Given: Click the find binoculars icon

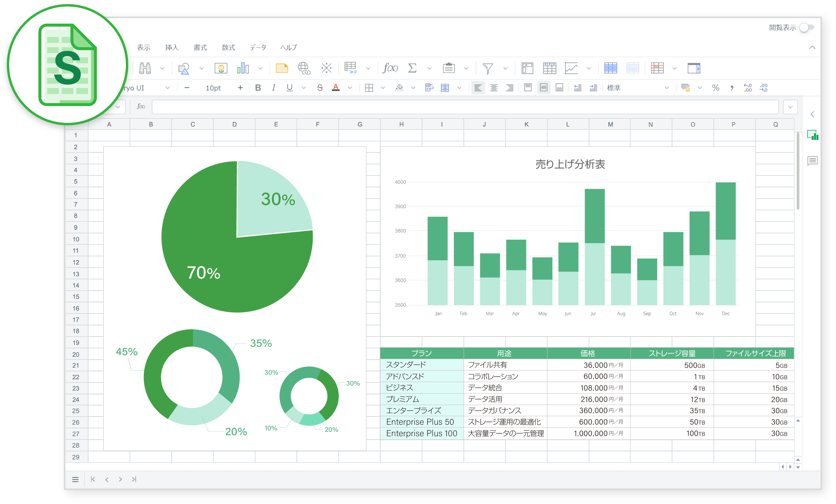Looking at the screenshot, I should tap(145, 68).
